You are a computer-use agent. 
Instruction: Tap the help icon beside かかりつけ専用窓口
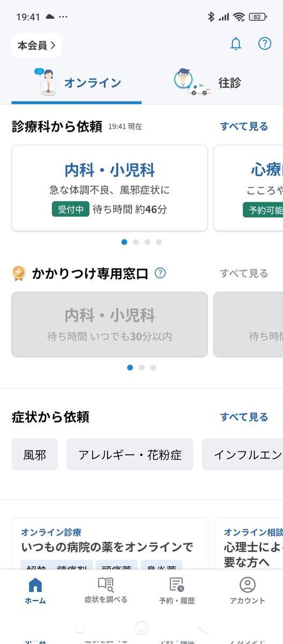click(x=160, y=273)
